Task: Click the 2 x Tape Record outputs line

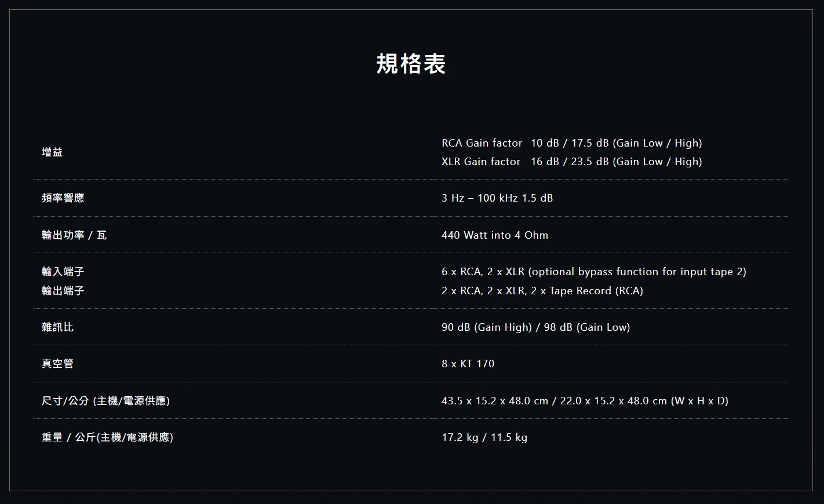Action: coord(542,291)
